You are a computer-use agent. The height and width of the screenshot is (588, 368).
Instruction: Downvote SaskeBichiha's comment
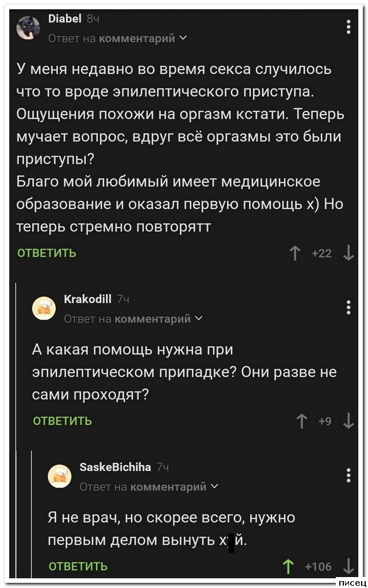coord(348,566)
